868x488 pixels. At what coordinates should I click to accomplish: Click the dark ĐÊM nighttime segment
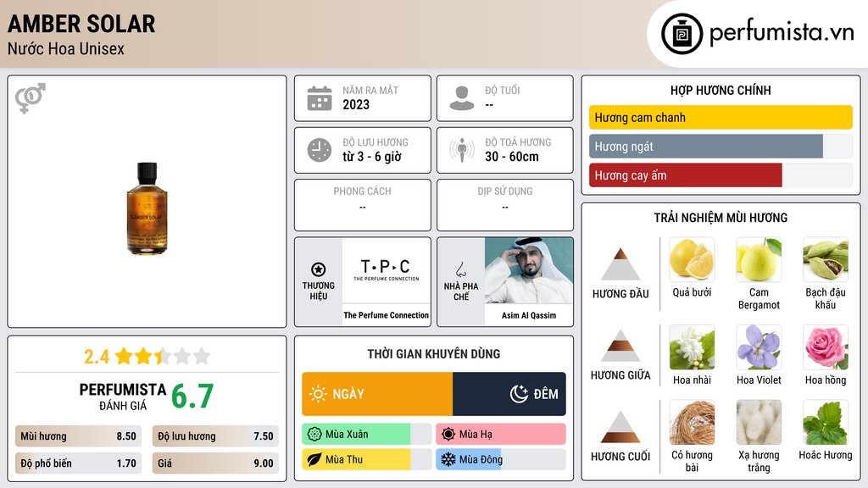point(509,394)
